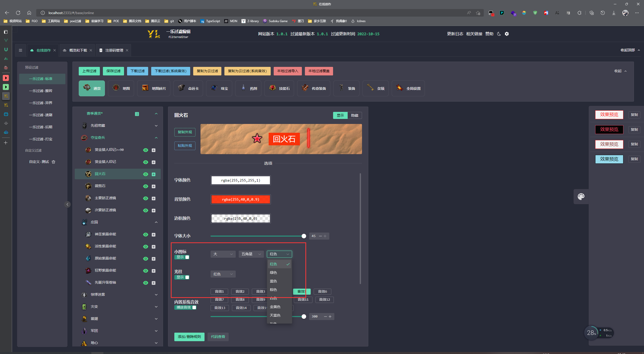Select 技能石 category tab
The image size is (644, 354).
(279, 88)
